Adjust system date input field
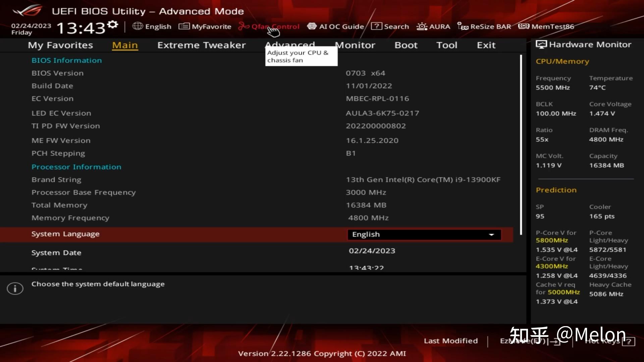 pos(372,251)
